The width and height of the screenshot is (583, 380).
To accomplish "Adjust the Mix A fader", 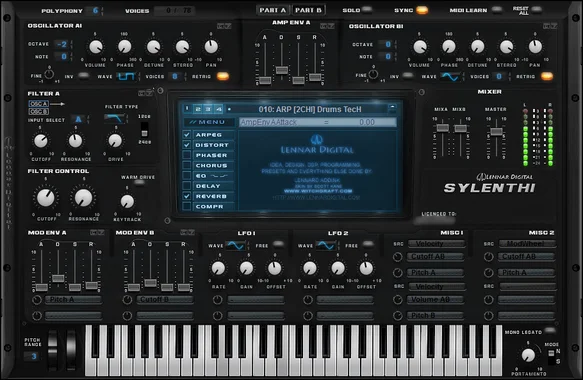I will point(442,128).
